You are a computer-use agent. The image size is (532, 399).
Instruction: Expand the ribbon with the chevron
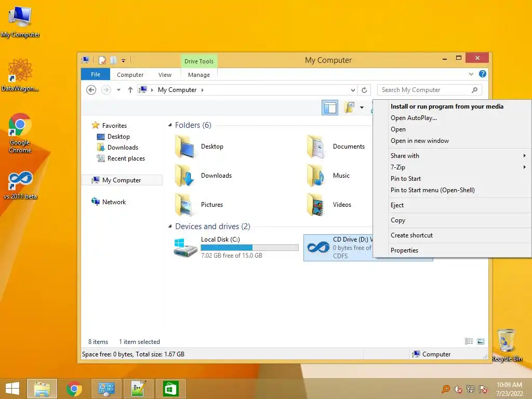[471, 74]
